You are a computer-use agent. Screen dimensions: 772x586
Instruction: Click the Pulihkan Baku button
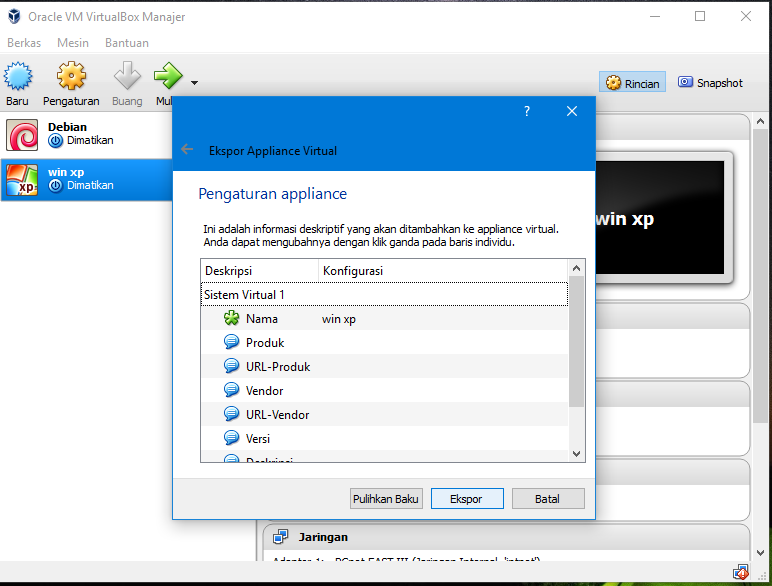386,498
